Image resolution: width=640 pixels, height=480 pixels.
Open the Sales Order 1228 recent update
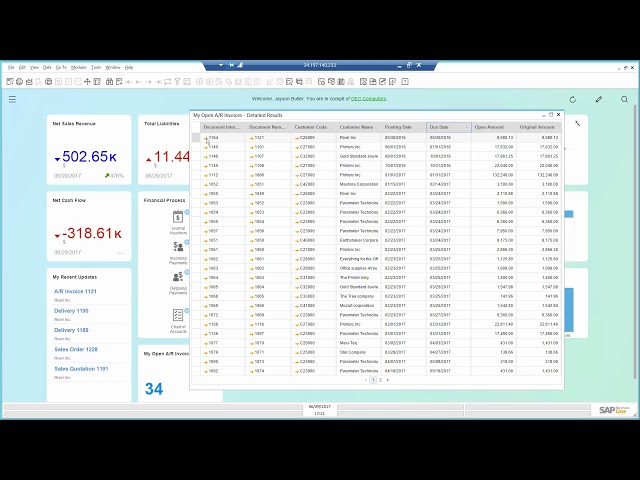click(76, 349)
